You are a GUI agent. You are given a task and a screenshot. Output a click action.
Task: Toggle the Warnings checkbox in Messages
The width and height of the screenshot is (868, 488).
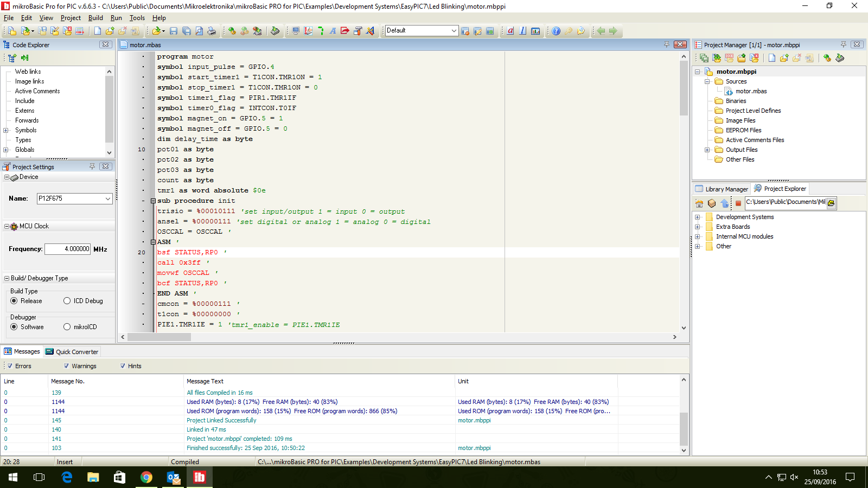coord(66,366)
